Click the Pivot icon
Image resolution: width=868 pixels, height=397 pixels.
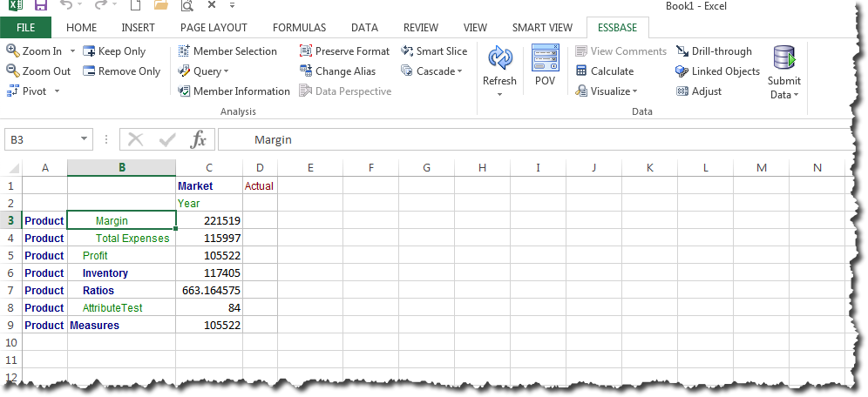tap(13, 91)
